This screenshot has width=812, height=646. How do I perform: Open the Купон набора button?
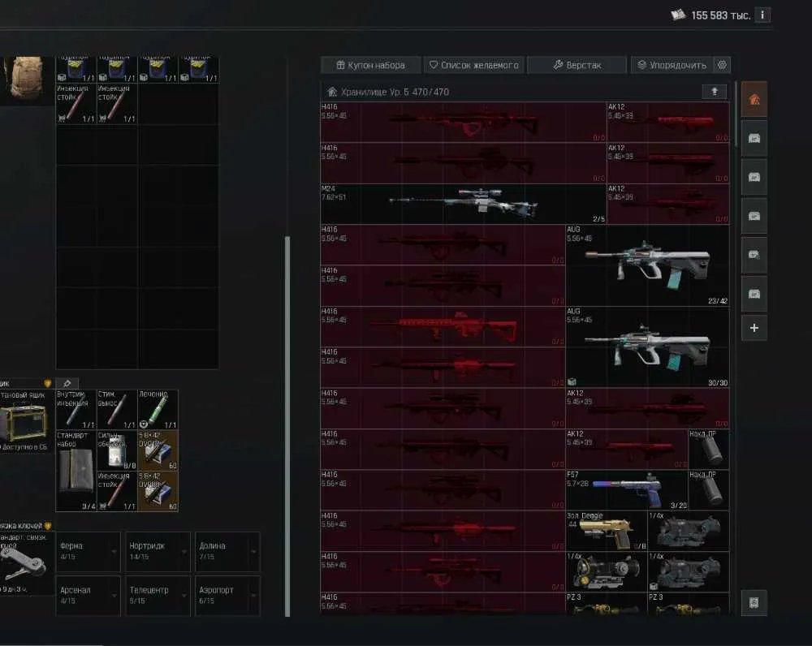tap(371, 65)
